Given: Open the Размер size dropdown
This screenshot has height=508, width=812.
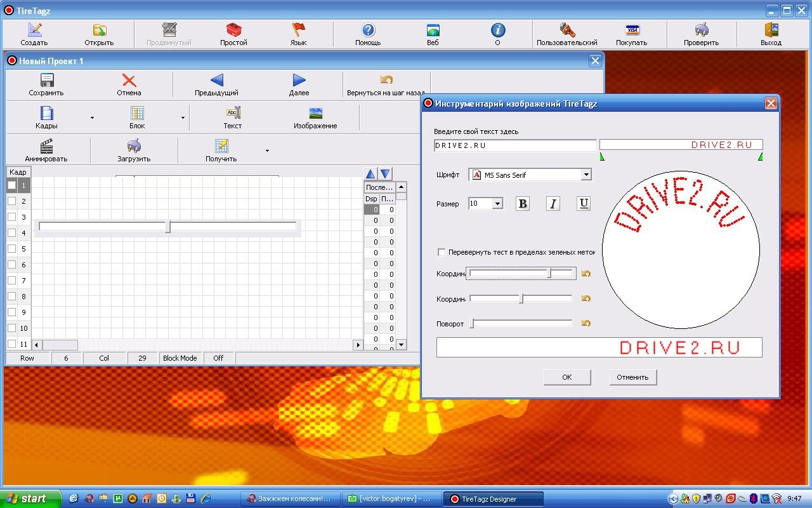Looking at the screenshot, I should tap(497, 204).
